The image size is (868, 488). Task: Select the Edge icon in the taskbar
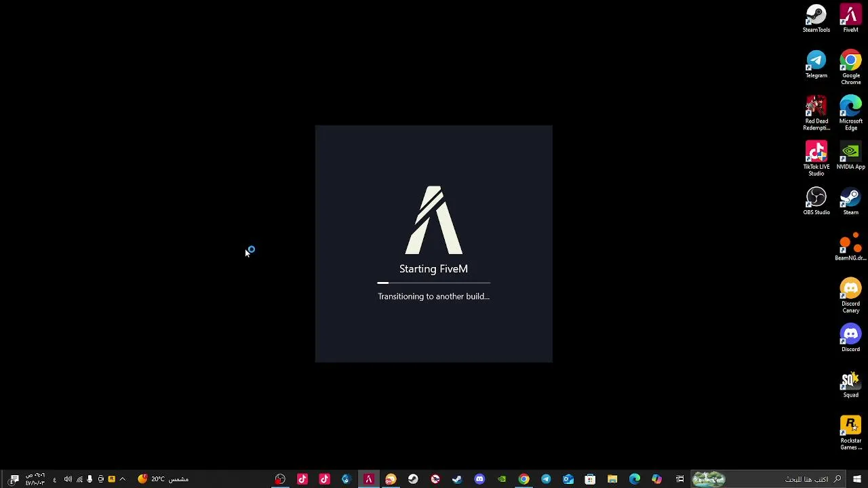(x=635, y=479)
